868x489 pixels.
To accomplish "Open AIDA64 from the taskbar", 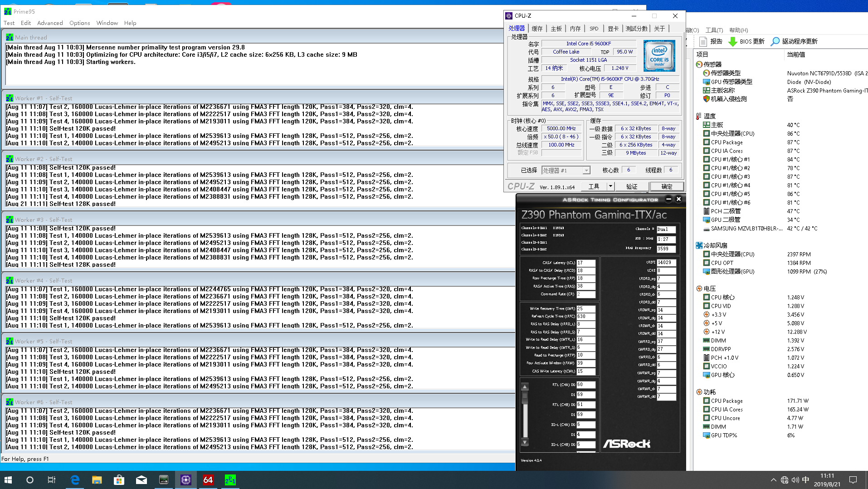I will tap(208, 480).
